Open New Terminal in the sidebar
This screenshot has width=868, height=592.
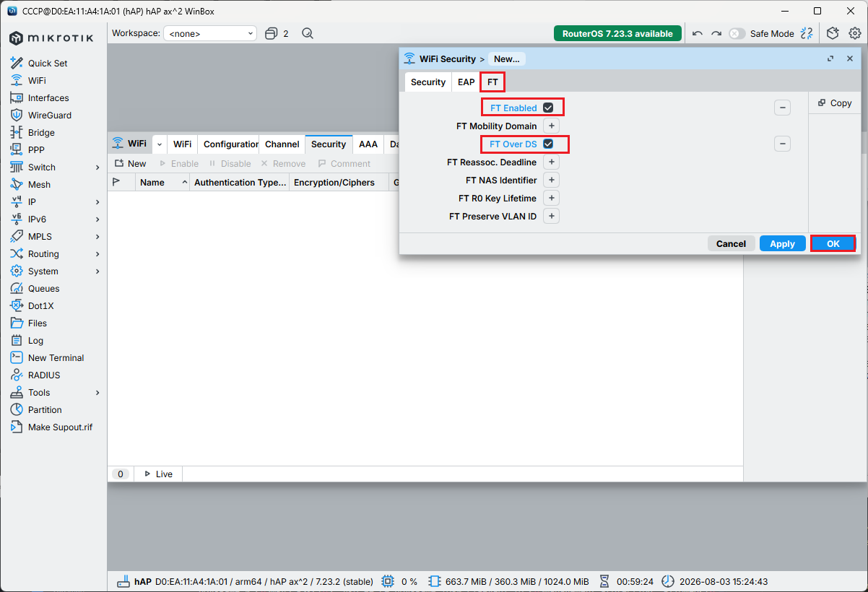coord(56,357)
